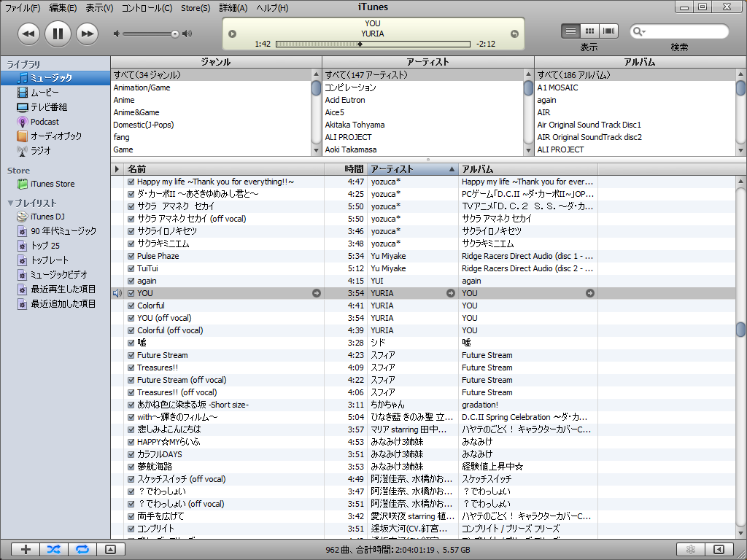
Task: Toggle the Genius sidebar panel button
Action: tap(719, 550)
